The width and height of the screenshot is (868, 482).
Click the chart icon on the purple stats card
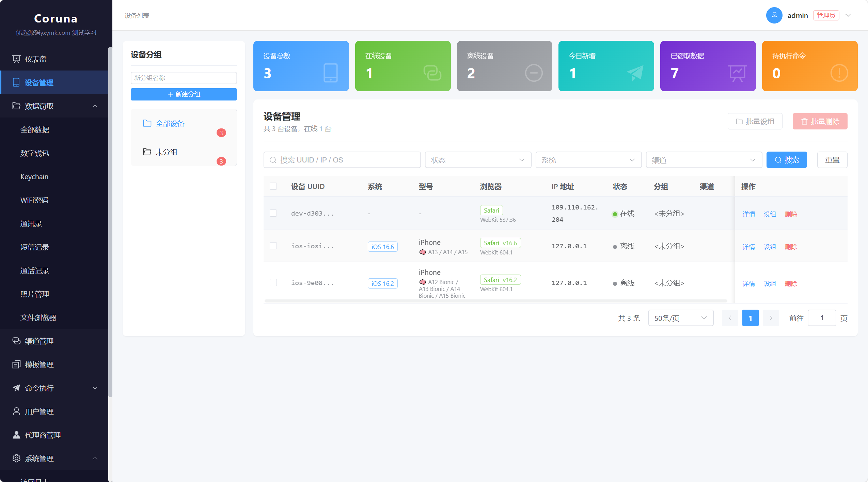738,73
